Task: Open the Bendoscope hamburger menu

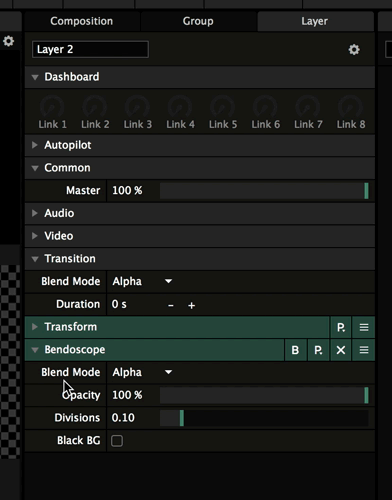Action: (364, 350)
